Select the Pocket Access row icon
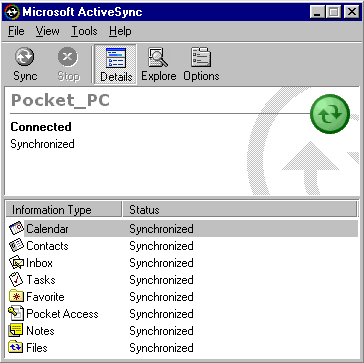 16,314
